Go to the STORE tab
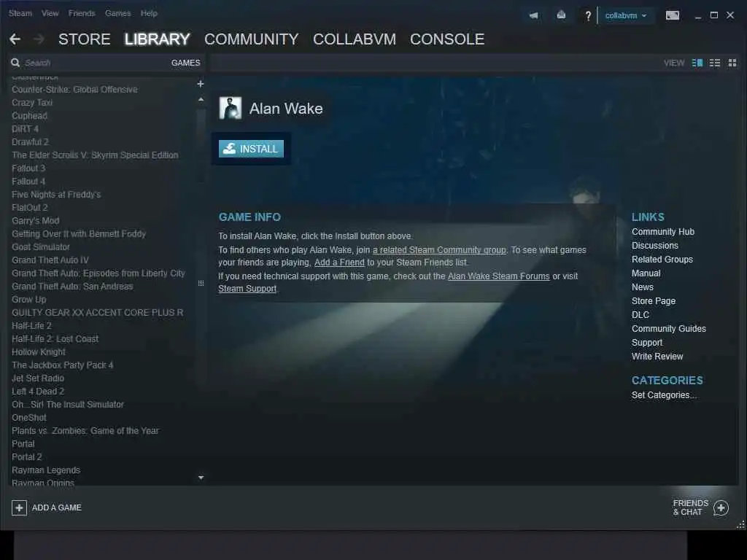The image size is (747, 560). (x=85, y=39)
